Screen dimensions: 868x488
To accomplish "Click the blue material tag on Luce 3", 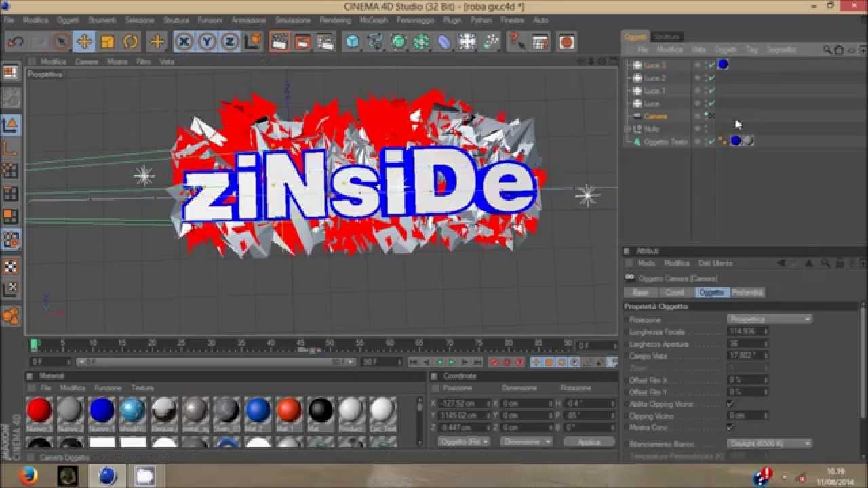I will (x=723, y=65).
